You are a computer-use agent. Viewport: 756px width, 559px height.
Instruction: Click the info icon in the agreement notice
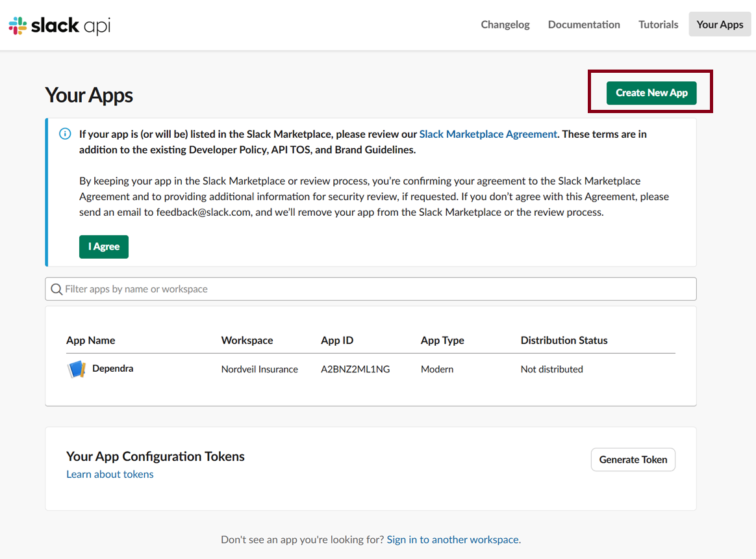(65, 134)
